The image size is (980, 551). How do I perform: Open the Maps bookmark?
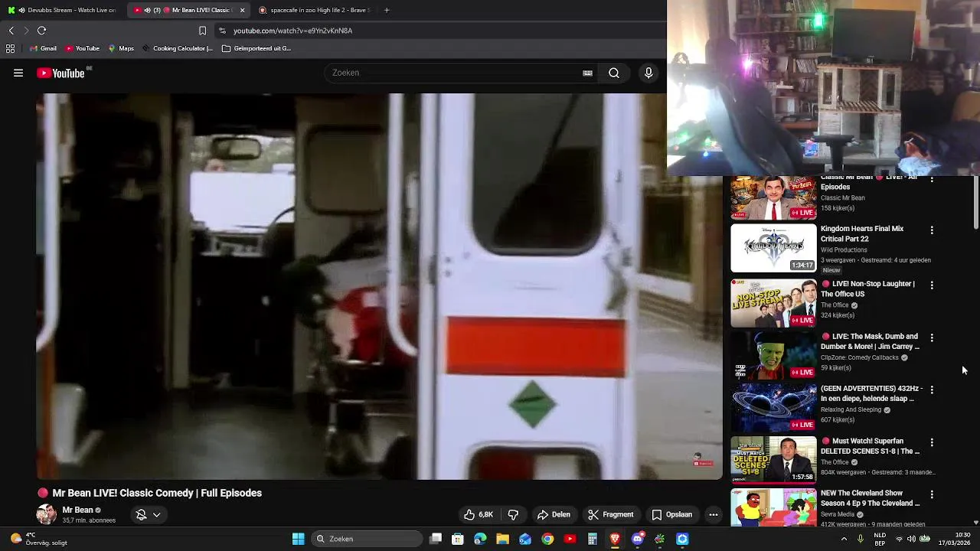121,48
